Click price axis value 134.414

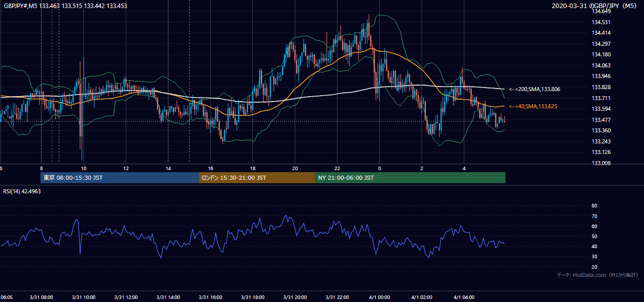601,33
